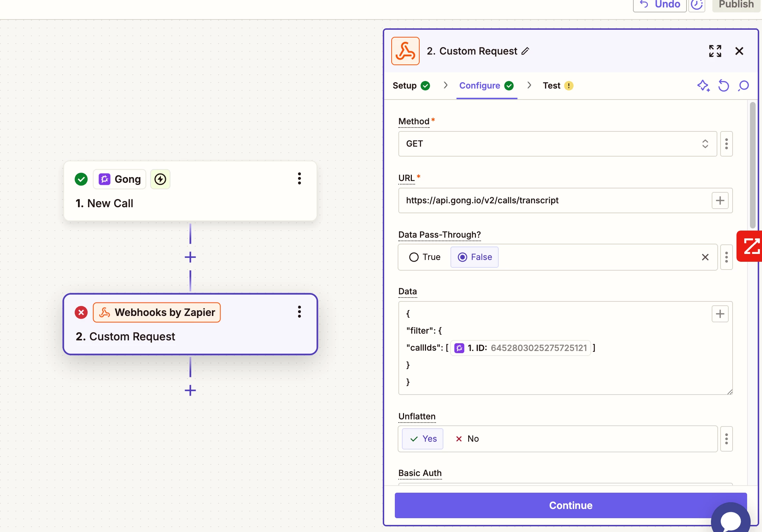Click the panel vertical scrollbar
Viewport: 762px width, 532px height.
[753, 165]
